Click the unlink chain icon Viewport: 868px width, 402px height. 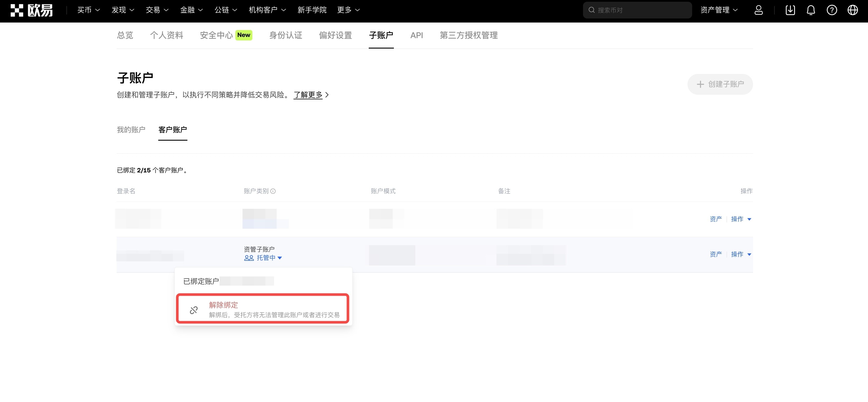pyautogui.click(x=194, y=310)
